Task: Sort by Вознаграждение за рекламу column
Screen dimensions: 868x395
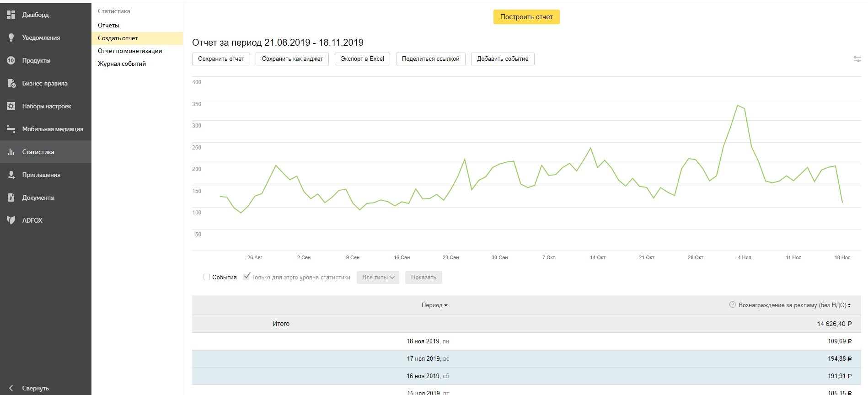Action: pos(794,305)
